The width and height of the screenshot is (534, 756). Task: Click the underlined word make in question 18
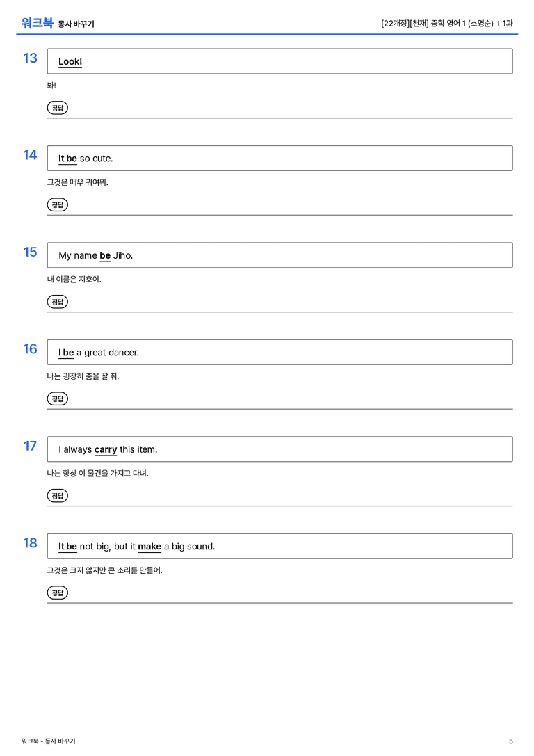click(149, 546)
